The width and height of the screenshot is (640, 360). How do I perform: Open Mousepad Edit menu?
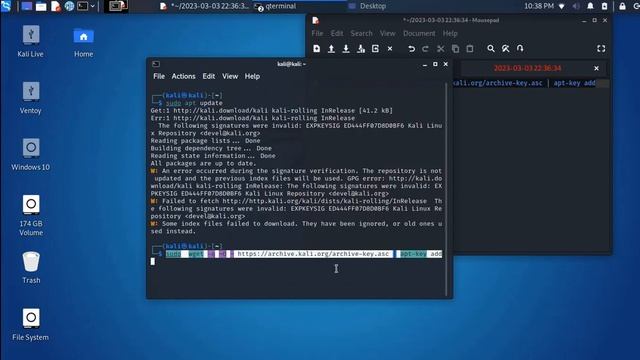pyautogui.click(x=337, y=33)
